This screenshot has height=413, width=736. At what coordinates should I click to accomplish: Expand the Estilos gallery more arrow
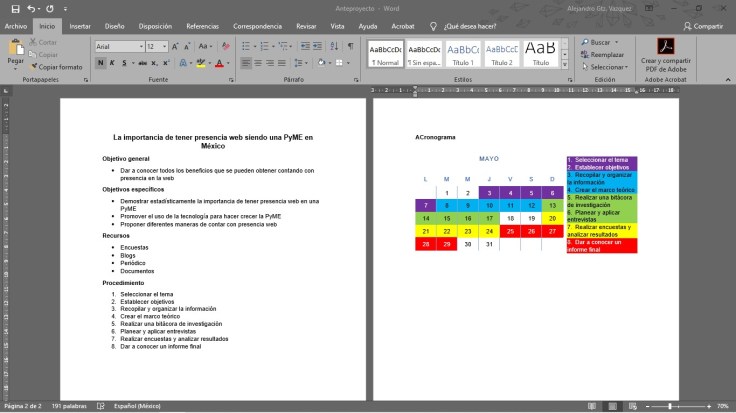(565, 65)
